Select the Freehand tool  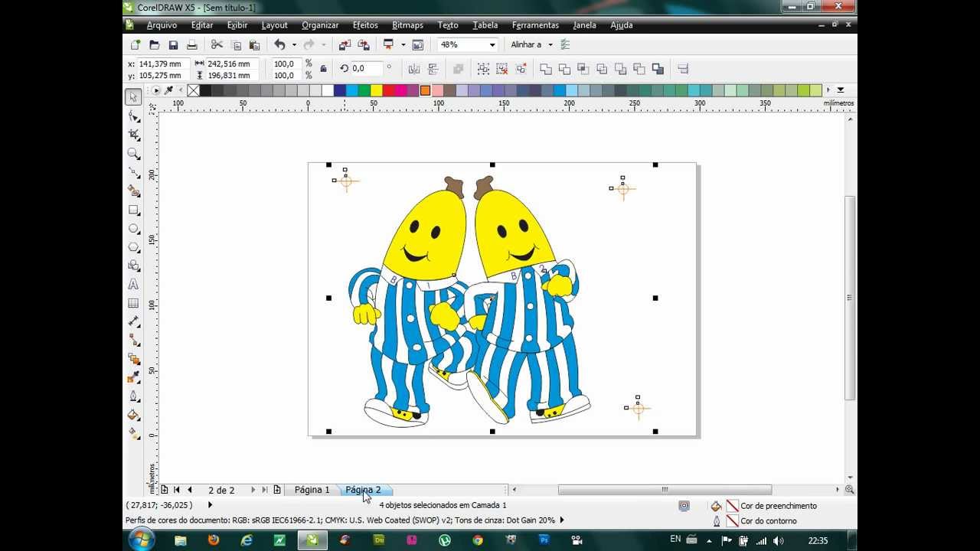(133, 172)
